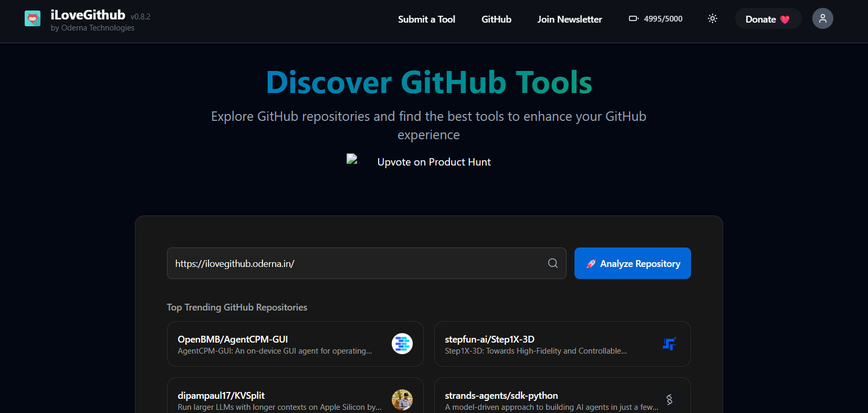This screenshot has width=868, height=413.
Task: Go to the GitHub nav link
Action: [496, 19]
